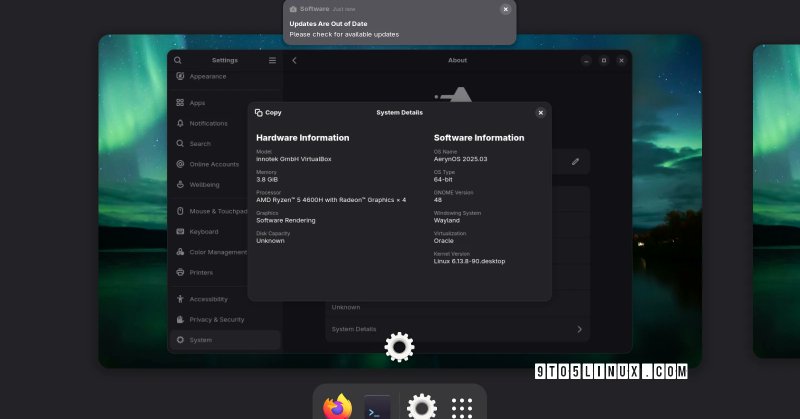Click the Apps grid icon in sidebar
This screenshot has height=419, width=800.
(180, 103)
